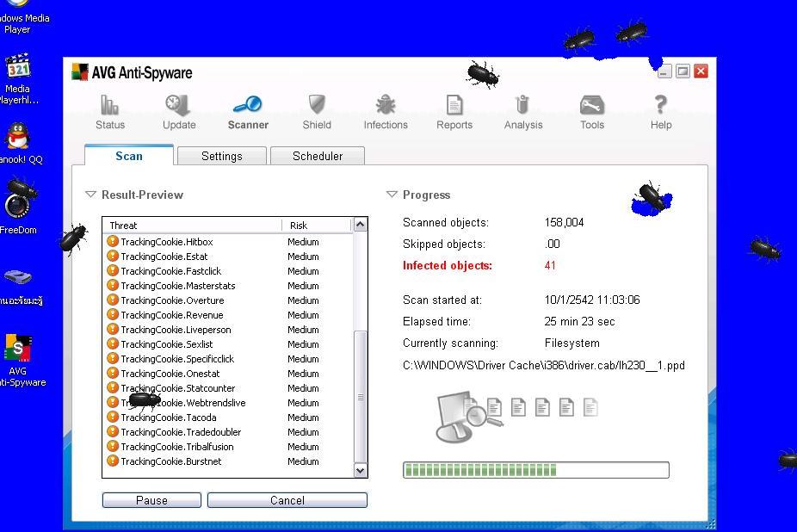
Task: Click threat list scroll down arrow
Action: [x=361, y=471]
